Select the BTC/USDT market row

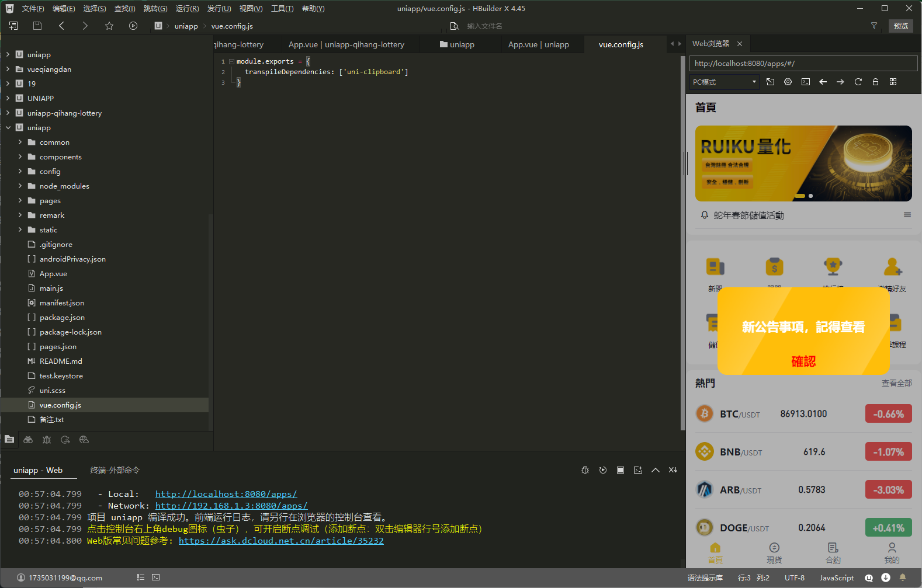click(x=803, y=414)
